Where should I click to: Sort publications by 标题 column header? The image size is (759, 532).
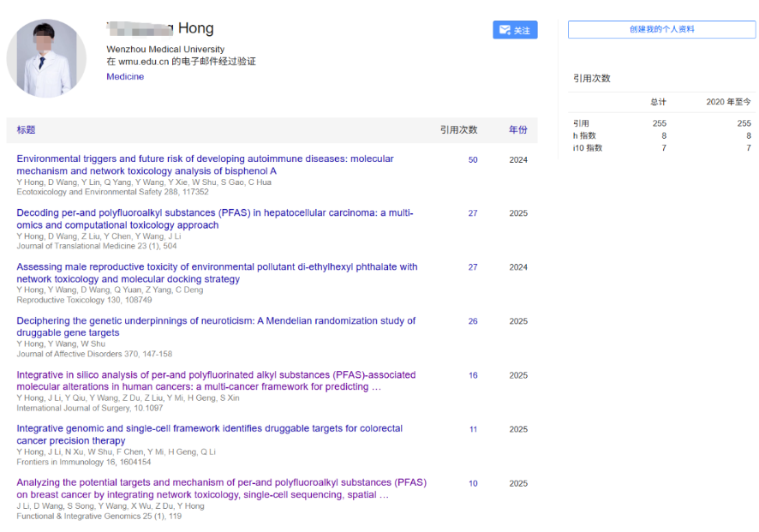(27, 129)
